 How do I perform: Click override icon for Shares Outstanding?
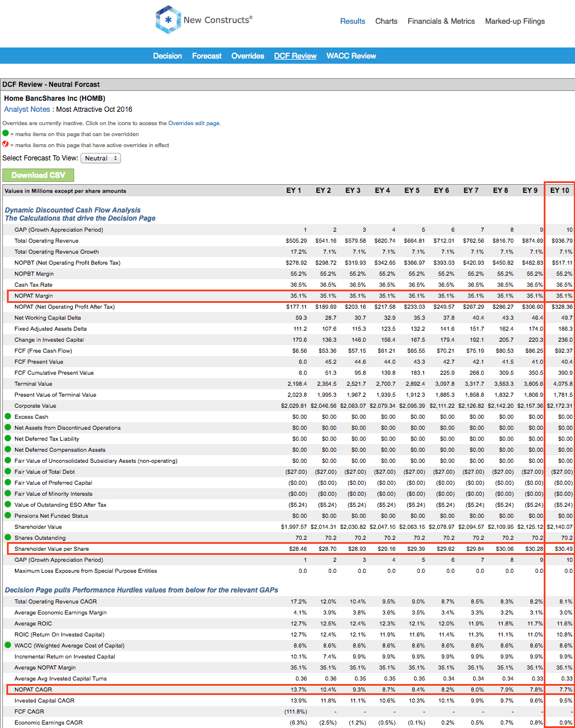[x=8, y=537]
